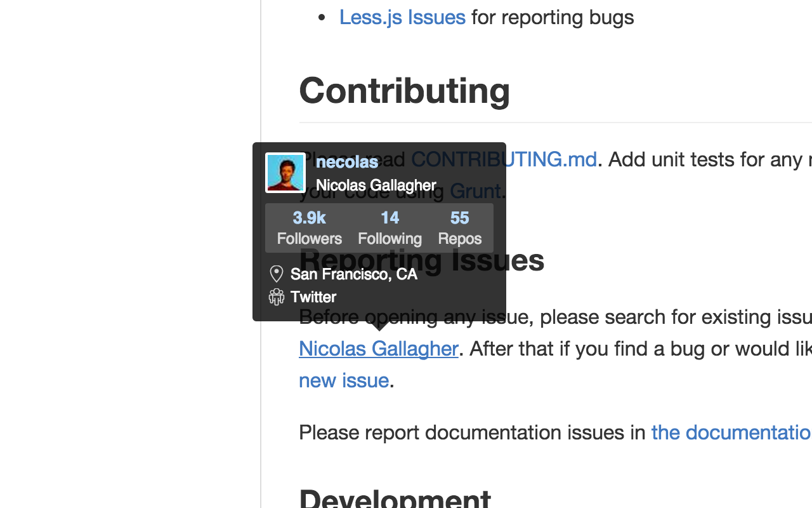Image resolution: width=812 pixels, height=508 pixels.
Task: Click the Development heading
Action: [395, 498]
